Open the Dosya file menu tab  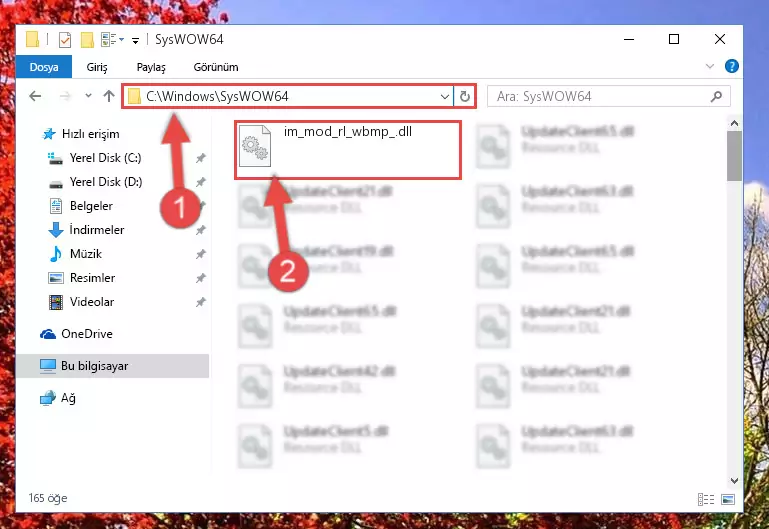click(x=44, y=67)
